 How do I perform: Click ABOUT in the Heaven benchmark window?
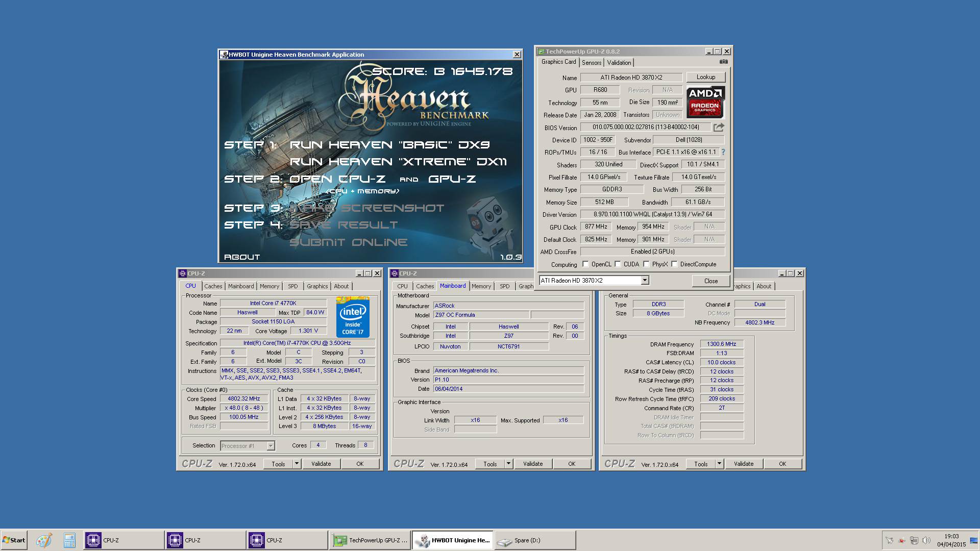click(x=242, y=257)
